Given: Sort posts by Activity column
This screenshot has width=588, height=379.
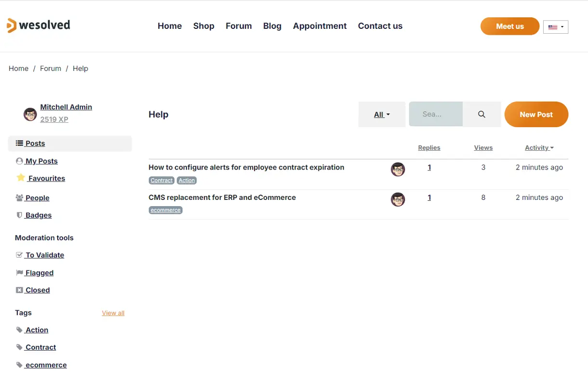Looking at the screenshot, I should click(x=539, y=148).
